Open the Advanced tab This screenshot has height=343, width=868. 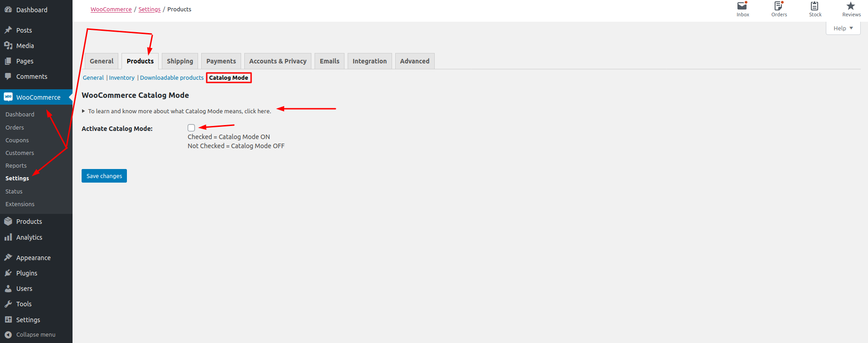click(415, 61)
